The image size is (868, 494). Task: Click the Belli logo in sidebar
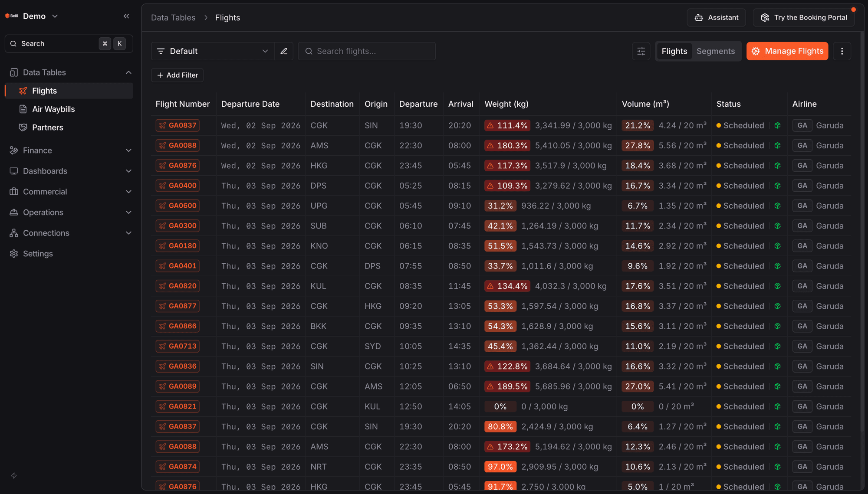pyautogui.click(x=12, y=16)
